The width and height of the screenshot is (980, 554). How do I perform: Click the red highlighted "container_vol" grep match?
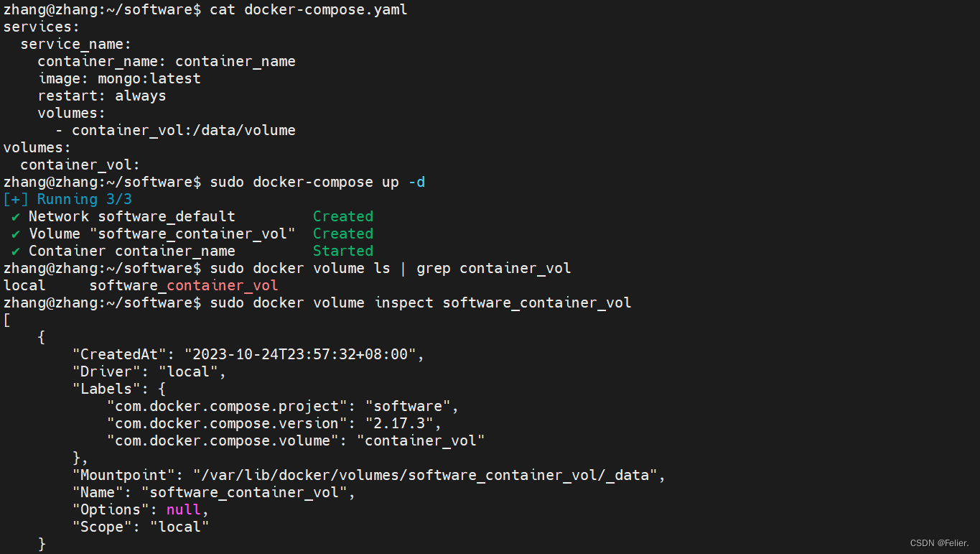click(222, 285)
